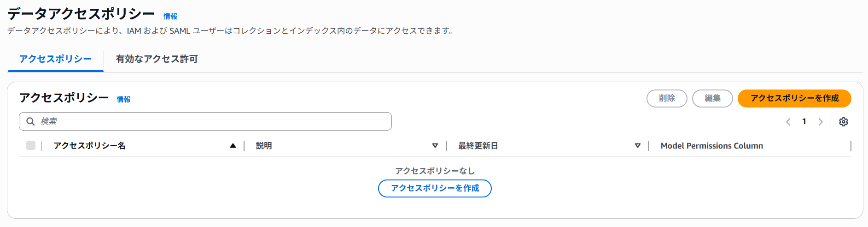This screenshot has height=227, width=868.
Task: Switch to 有効なアクセス許可 tab
Action: (x=157, y=59)
